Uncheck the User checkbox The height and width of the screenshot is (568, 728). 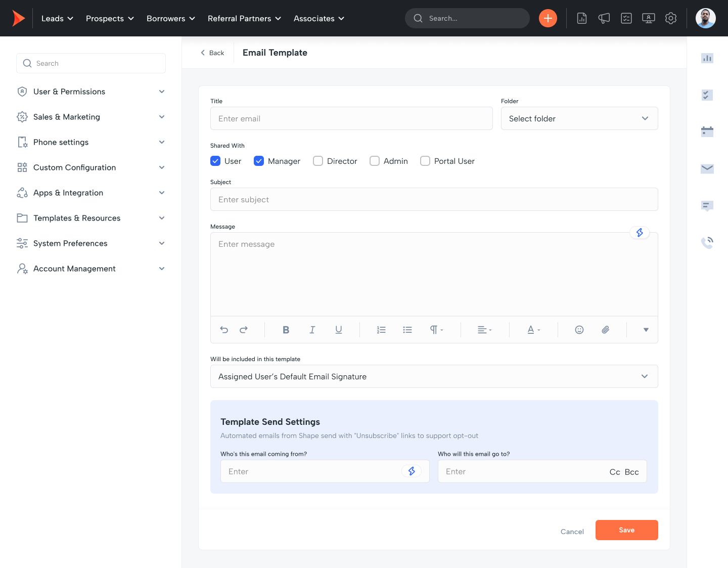[215, 161]
